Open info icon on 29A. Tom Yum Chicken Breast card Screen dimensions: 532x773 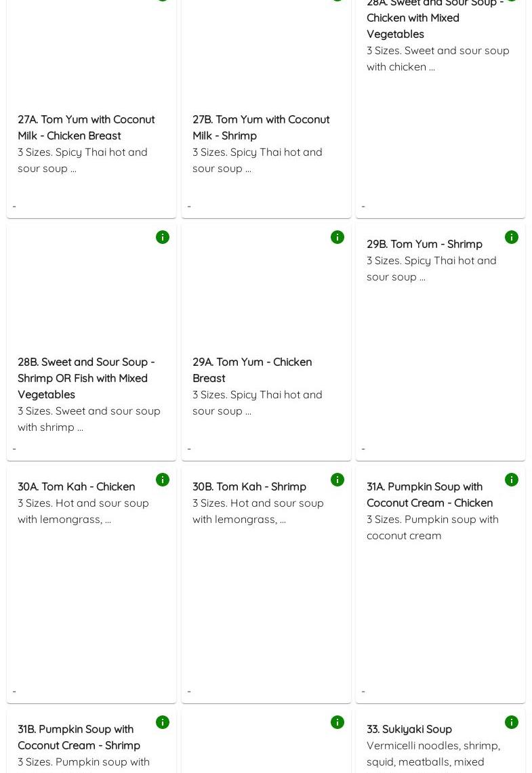[x=337, y=237]
